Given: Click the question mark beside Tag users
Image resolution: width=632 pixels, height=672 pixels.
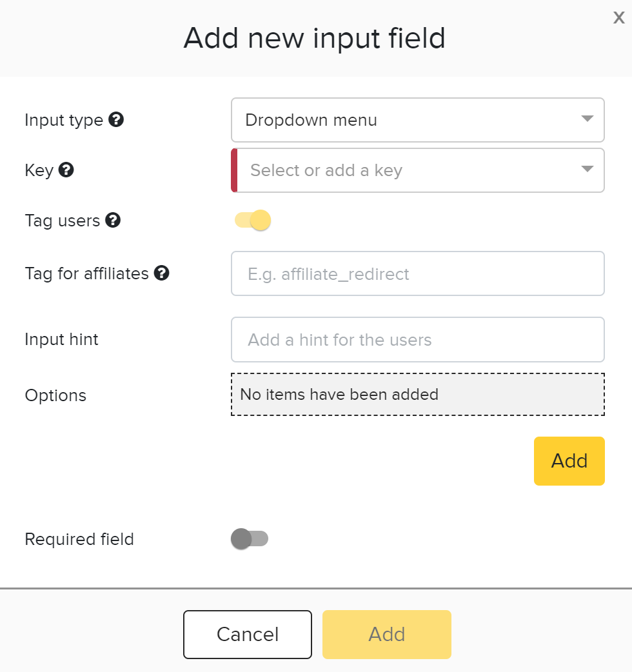Looking at the screenshot, I should click(113, 221).
